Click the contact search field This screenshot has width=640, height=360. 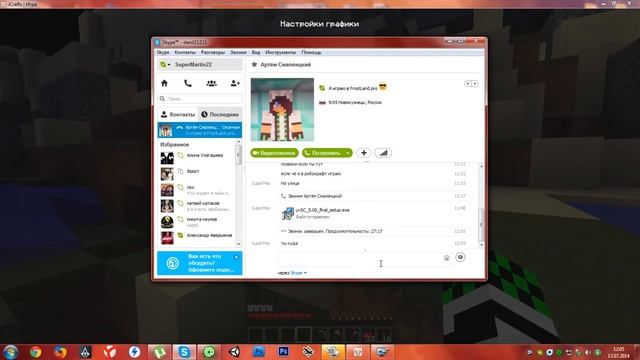pos(200,99)
